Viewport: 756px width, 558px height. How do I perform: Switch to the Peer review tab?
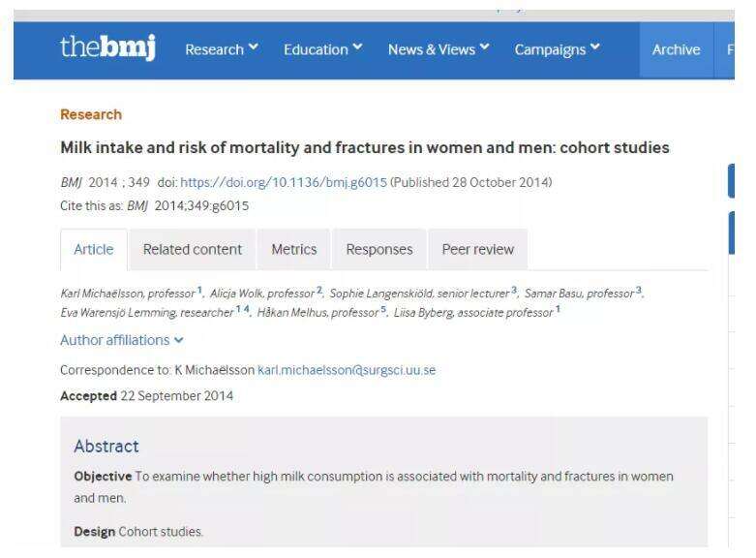click(478, 249)
